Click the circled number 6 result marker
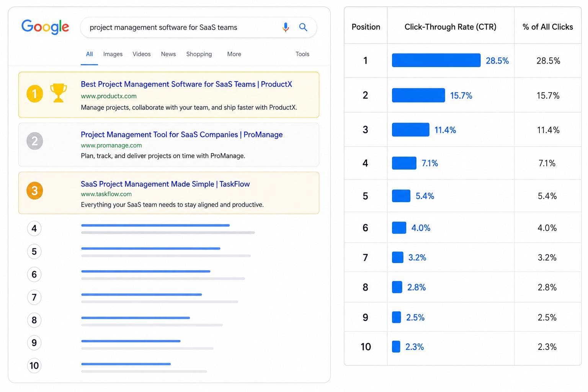The height and width of the screenshot is (392, 588). click(34, 274)
